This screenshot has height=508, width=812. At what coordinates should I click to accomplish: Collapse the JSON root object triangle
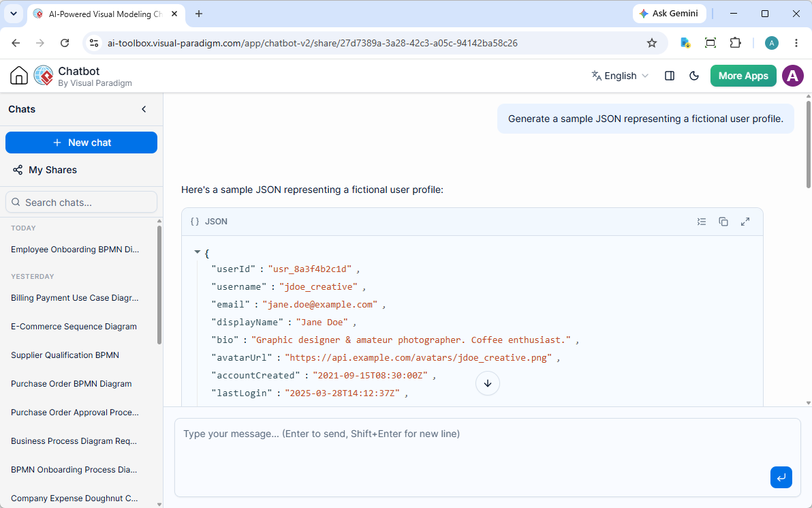coord(198,252)
